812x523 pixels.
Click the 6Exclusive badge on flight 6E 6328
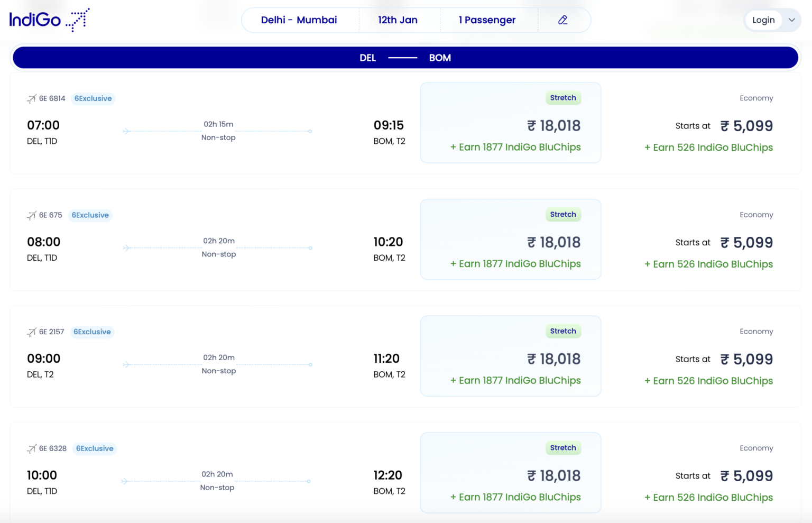[x=94, y=448]
